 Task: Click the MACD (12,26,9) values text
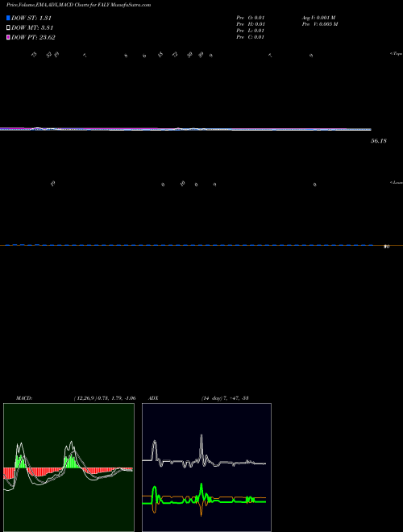pos(105,398)
